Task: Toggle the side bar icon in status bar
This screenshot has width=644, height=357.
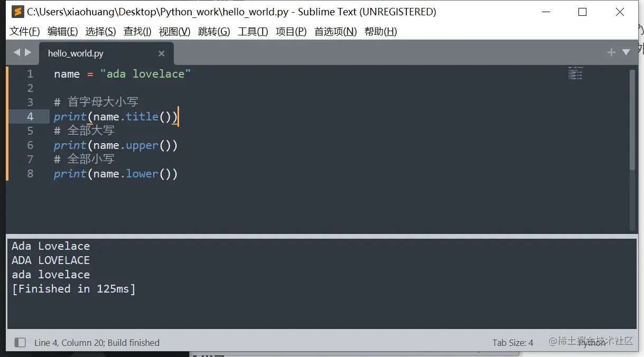Action: coord(20,343)
